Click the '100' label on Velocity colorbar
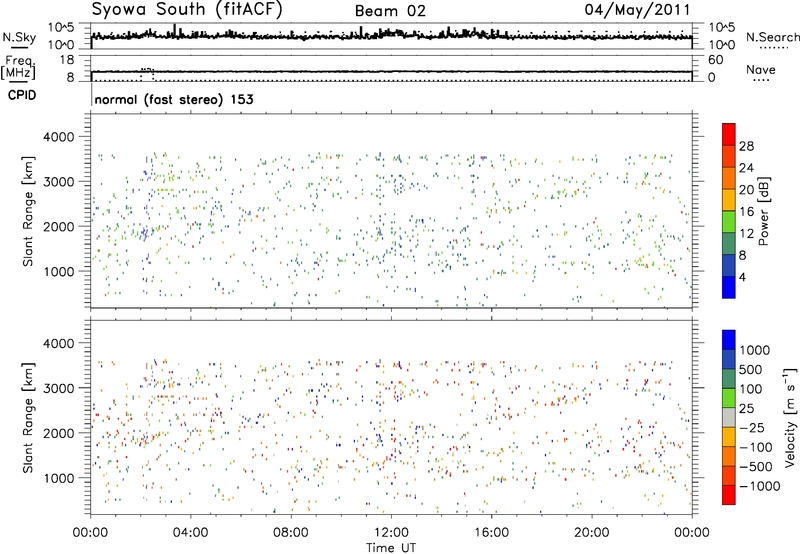The height and width of the screenshot is (554, 800). tap(751, 389)
